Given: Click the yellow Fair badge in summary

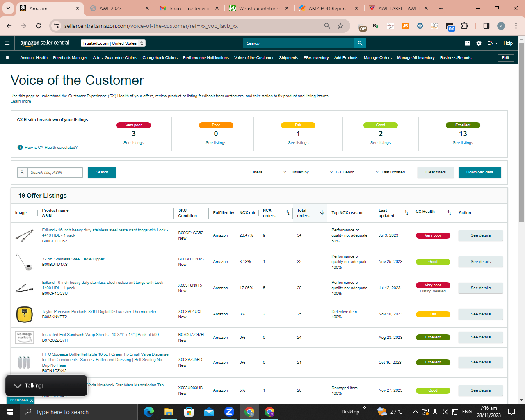Looking at the screenshot, I should [298, 125].
